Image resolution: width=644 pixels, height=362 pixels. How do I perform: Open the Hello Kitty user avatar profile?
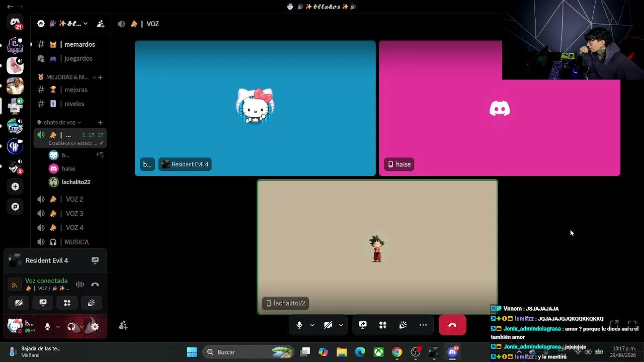click(15, 326)
